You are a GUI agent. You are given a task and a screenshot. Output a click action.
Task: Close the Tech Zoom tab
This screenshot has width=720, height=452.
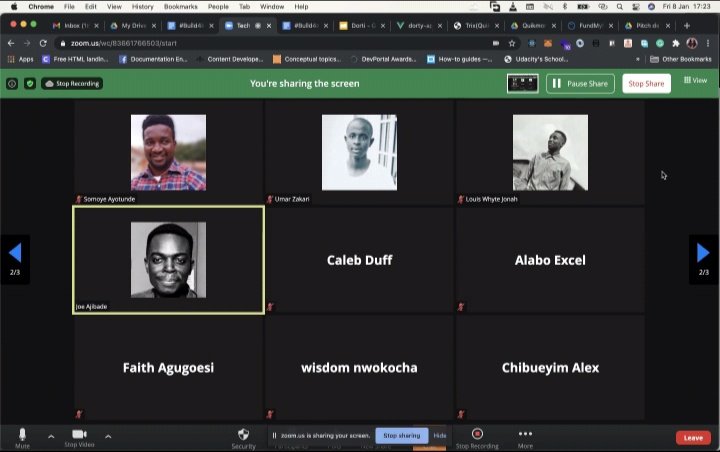click(x=269, y=26)
